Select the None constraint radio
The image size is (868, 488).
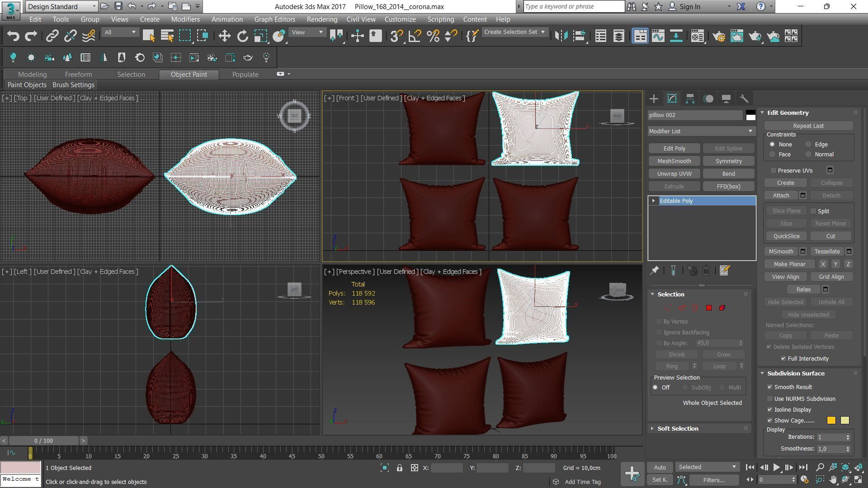[x=772, y=145]
